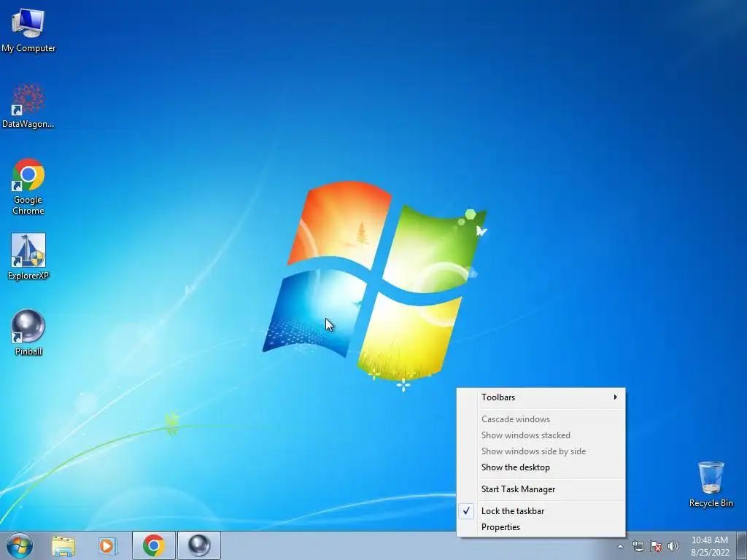
Task: Show hidden tray icons arrow
Action: coord(620,546)
